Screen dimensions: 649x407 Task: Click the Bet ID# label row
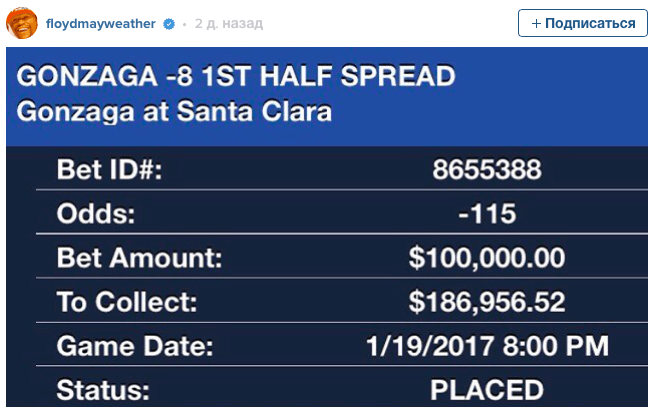341,169
